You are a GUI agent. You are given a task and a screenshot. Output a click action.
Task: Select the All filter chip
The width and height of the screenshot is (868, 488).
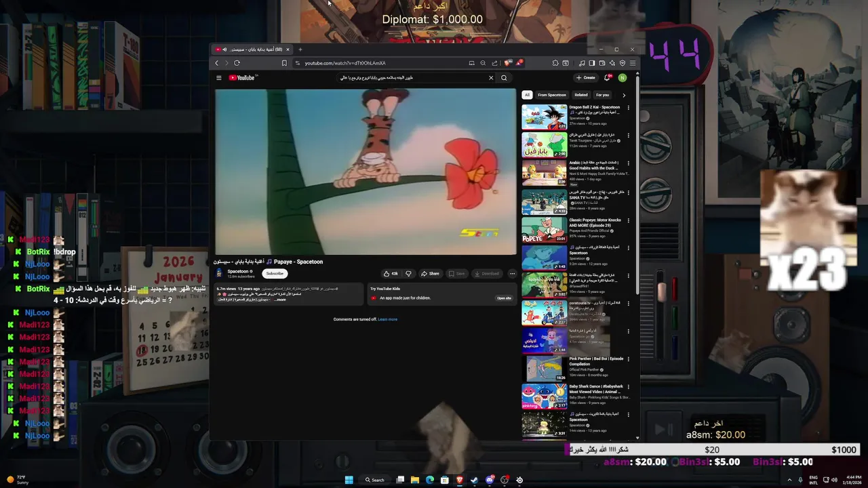pos(527,95)
